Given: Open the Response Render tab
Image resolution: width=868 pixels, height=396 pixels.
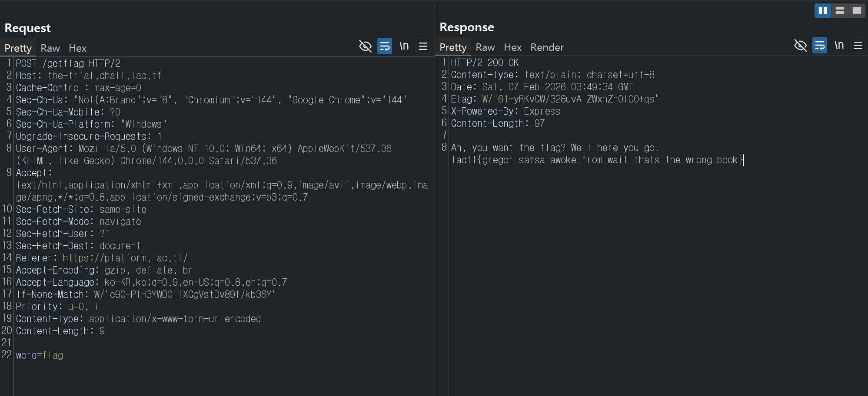Looking at the screenshot, I should 547,47.
